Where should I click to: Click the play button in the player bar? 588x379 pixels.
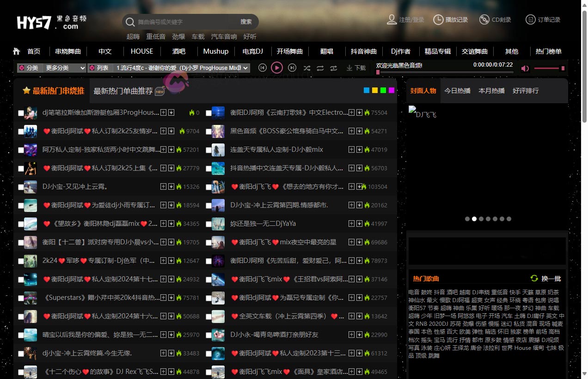(277, 68)
